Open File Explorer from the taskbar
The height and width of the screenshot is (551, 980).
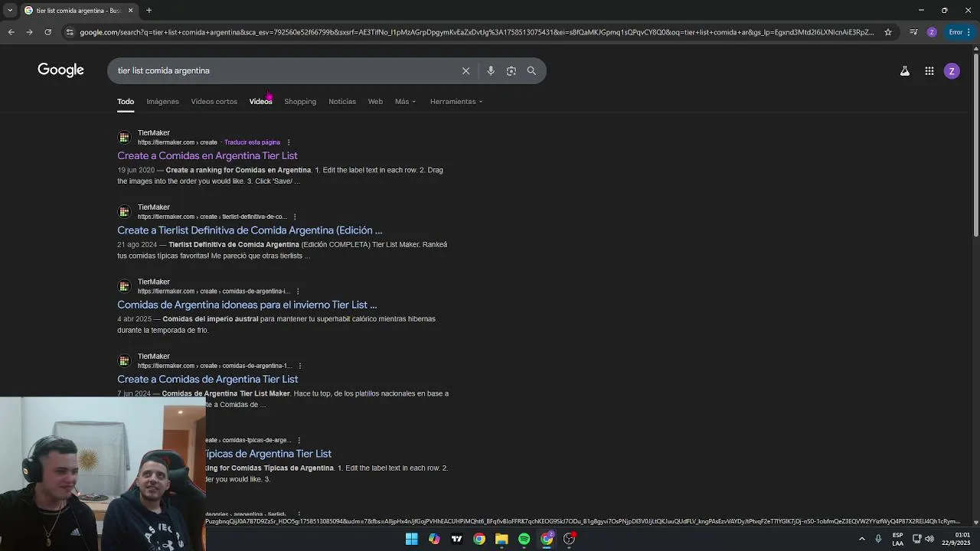pyautogui.click(x=501, y=539)
